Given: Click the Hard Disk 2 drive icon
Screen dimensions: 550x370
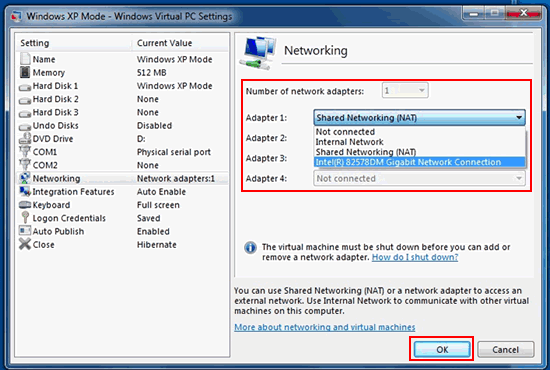Looking at the screenshot, I should [25, 100].
